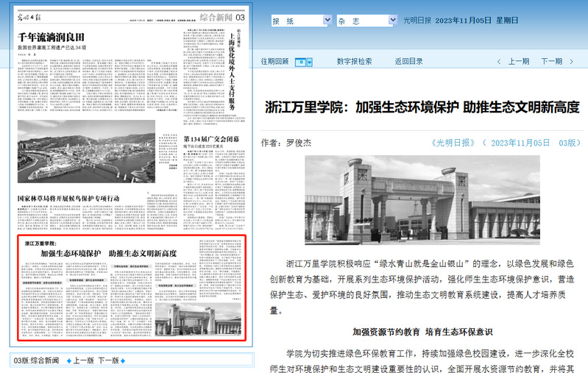Open 第134届广交会闭幕 article

pyautogui.click(x=213, y=138)
